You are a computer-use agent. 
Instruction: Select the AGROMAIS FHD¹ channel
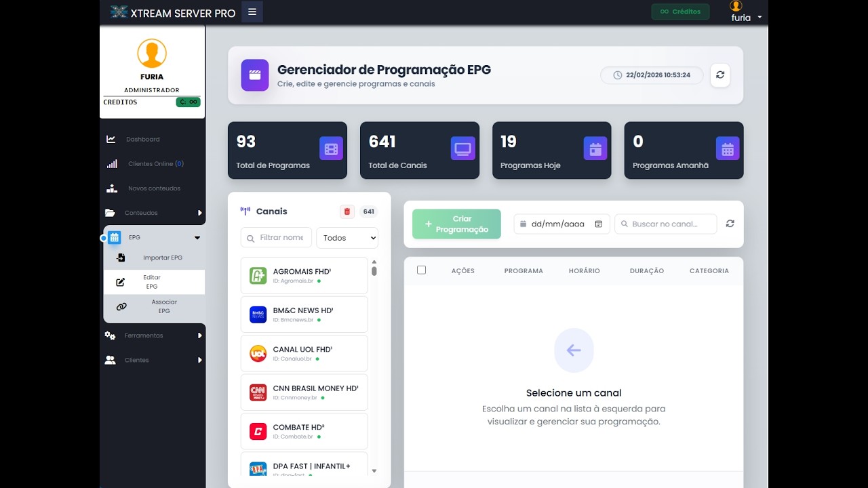pyautogui.click(x=304, y=275)
